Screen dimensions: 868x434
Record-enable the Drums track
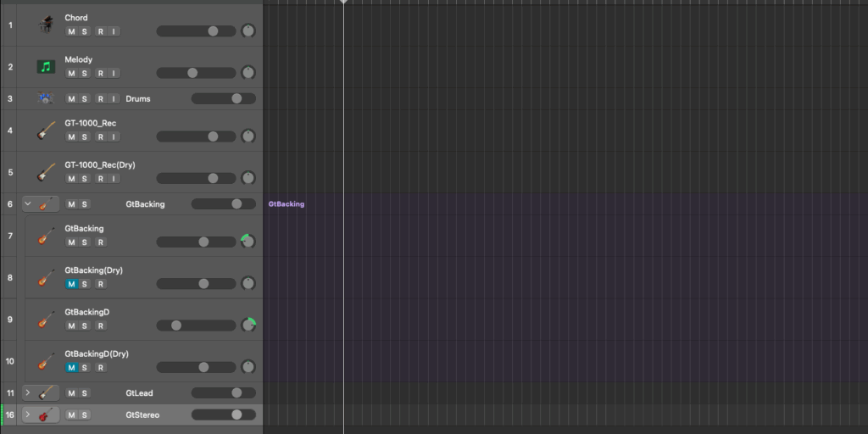point(100,98)
